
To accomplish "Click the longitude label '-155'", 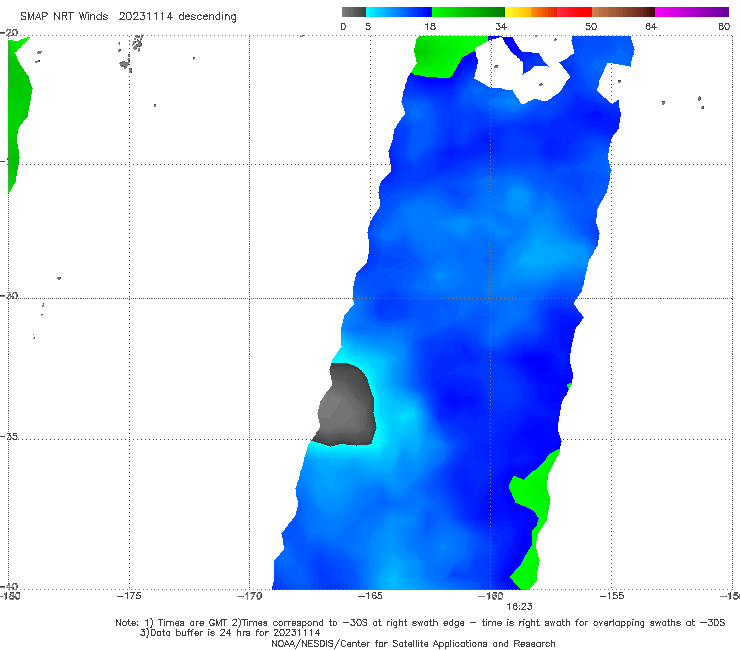I will (612, 596).
